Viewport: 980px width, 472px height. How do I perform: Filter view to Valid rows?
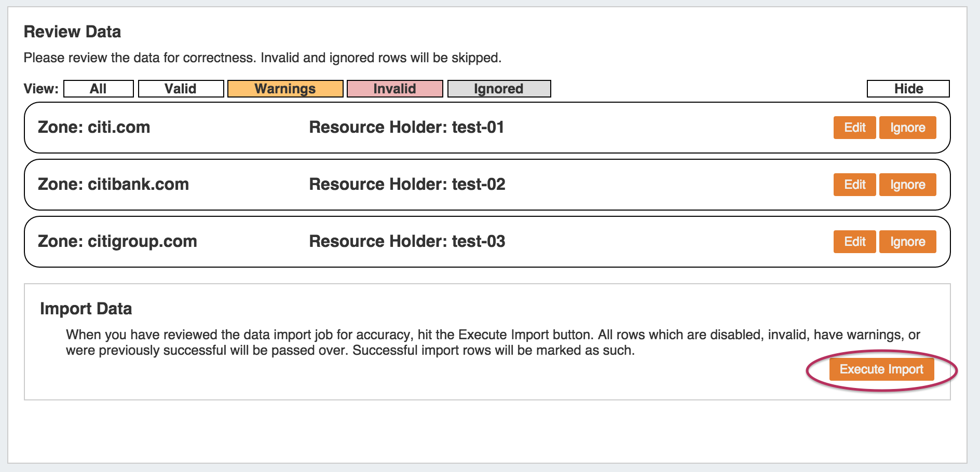click(181, 89)
